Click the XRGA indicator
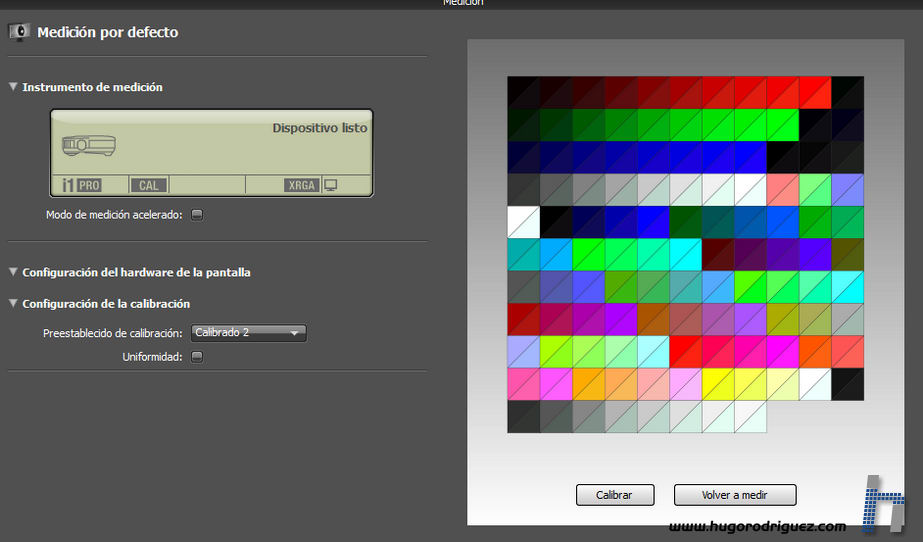Viewport: 923px width, 542px height. click(x=301, y=185)
